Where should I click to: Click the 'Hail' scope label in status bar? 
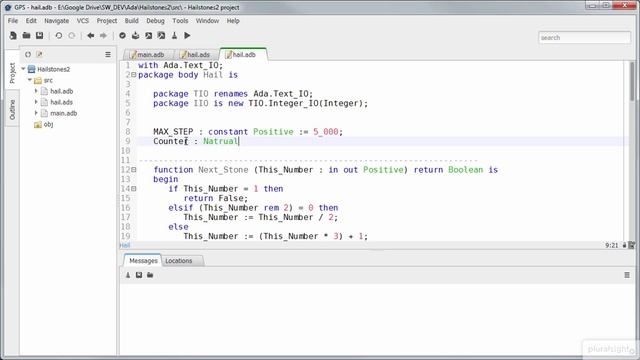125,245
